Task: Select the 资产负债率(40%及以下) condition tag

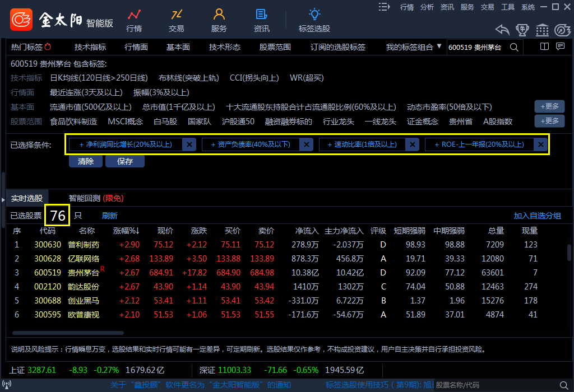Action: (x=251, y=144)
